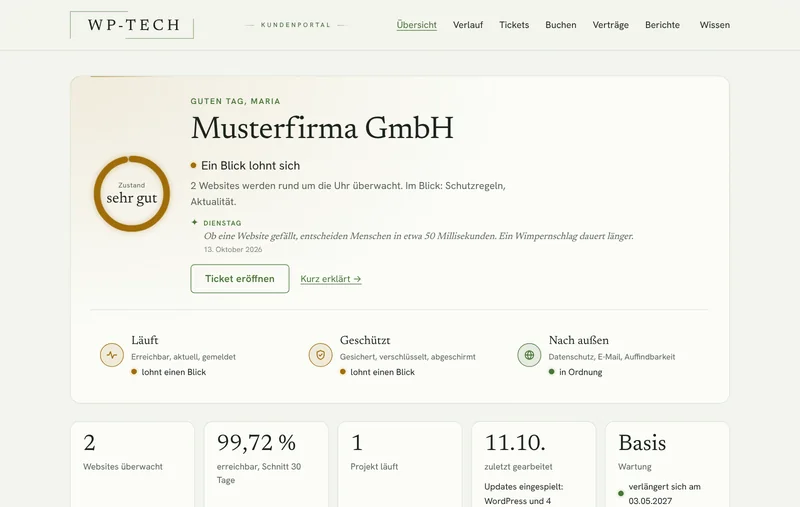
Task: Open Verträge in the navigation
Action: [611, 25]
